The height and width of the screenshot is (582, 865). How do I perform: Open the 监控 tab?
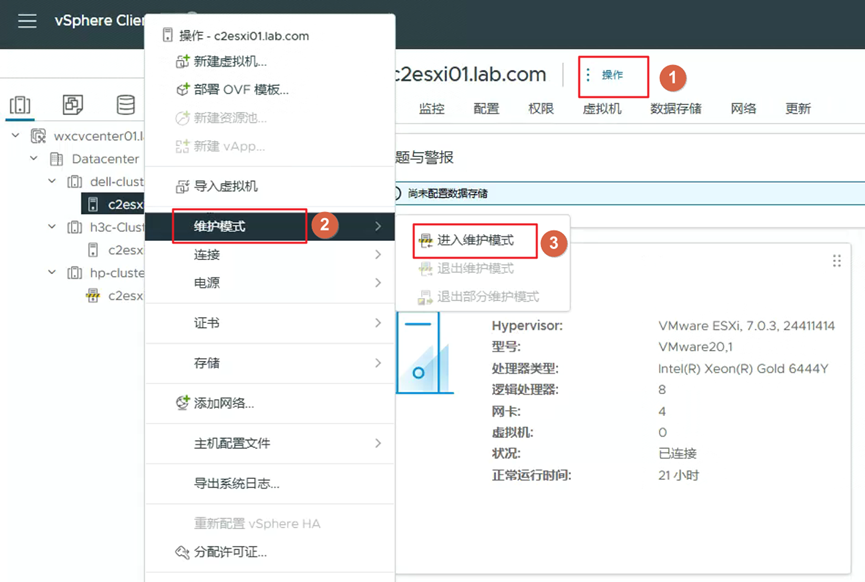click(431, 109)
